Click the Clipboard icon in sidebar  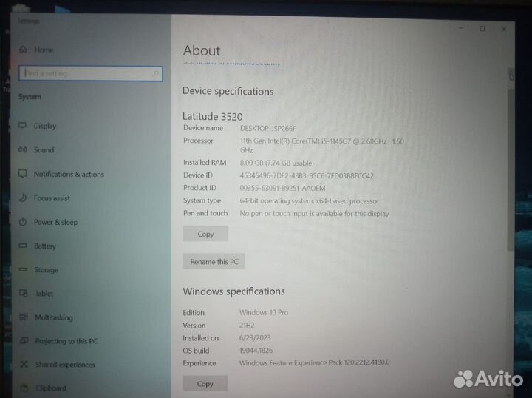point(24,388)
